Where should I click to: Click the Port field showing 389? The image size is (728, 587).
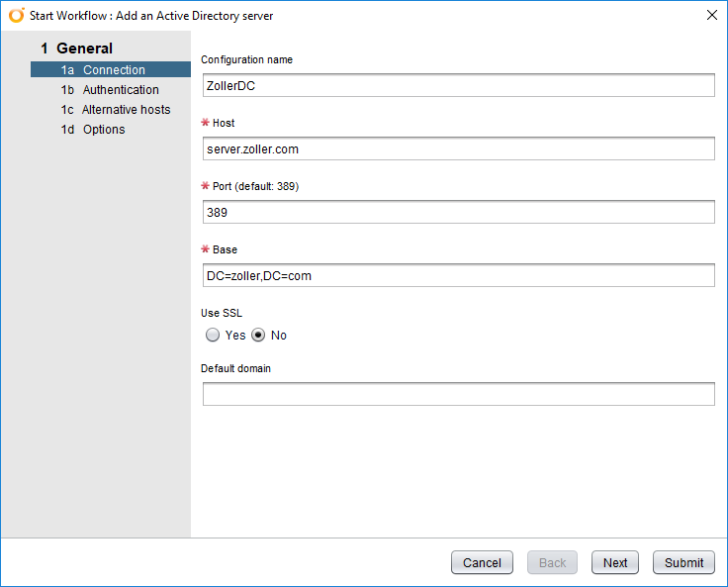457,213
